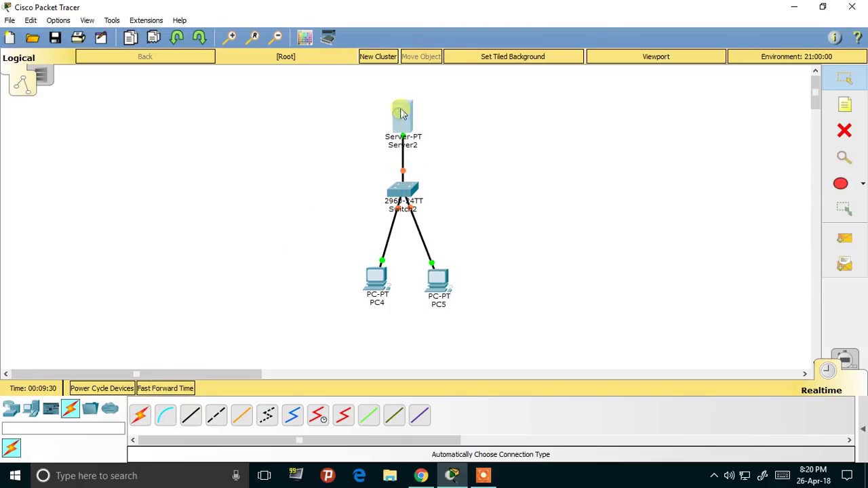Select the draw ellipse shape tool

(840, 184)
